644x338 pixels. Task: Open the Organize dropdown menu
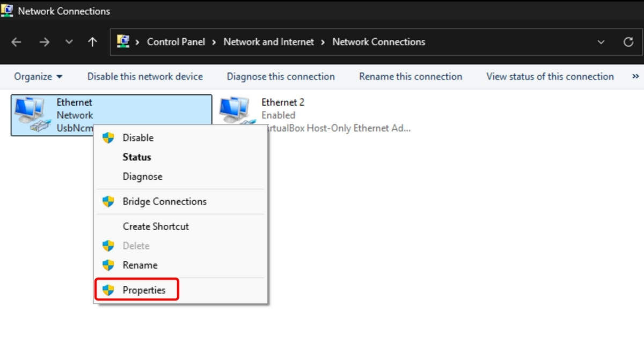[x=38, y=77]
